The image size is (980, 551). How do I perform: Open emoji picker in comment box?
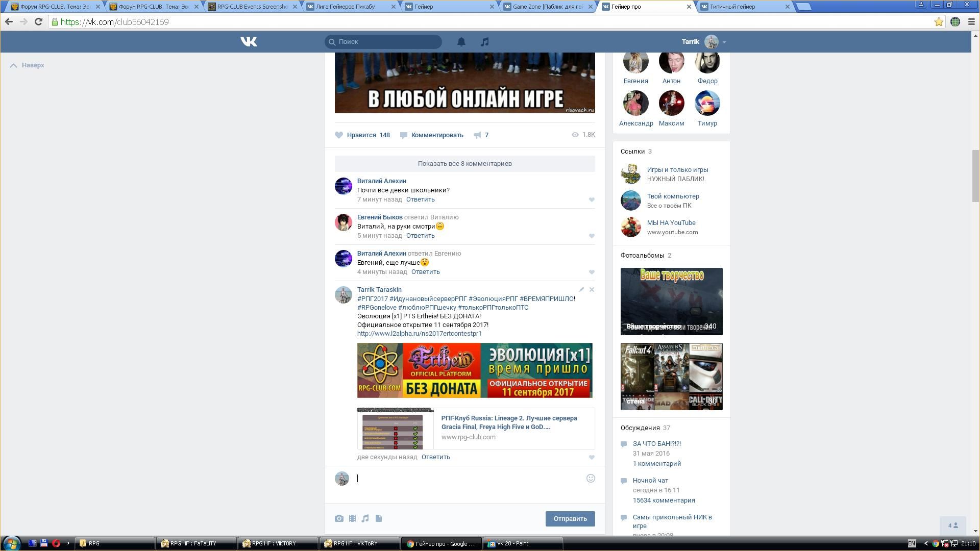591,479
